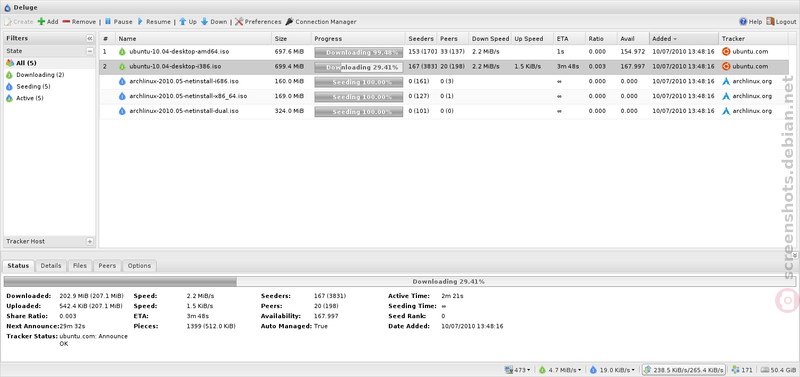
Task: Switch to the Peers tab
Action: [x=107, y=266]
